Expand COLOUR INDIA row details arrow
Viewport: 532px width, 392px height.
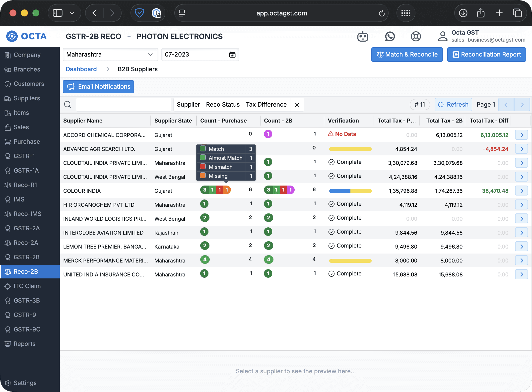pyautogui.click(x=521, y=191)
